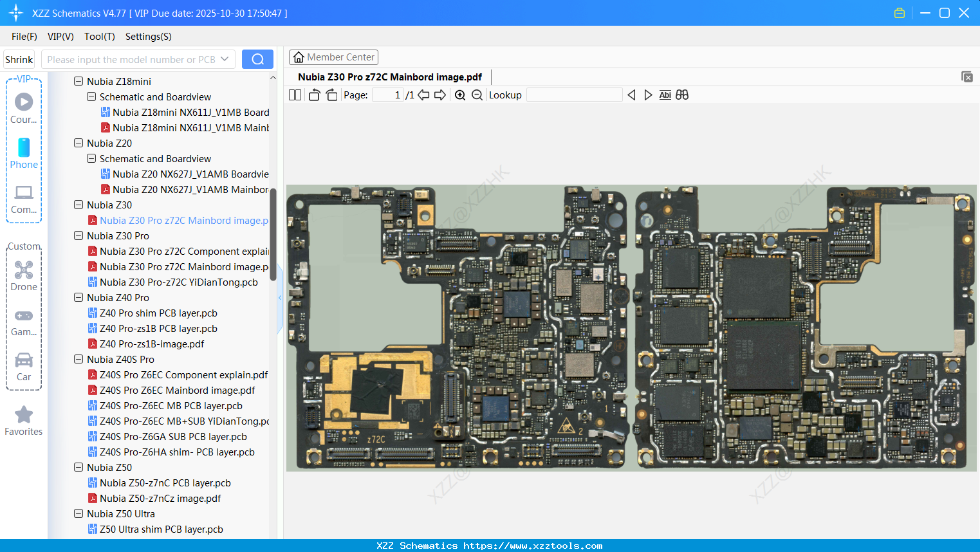Click the next page arrow

(x=440, y=95)
